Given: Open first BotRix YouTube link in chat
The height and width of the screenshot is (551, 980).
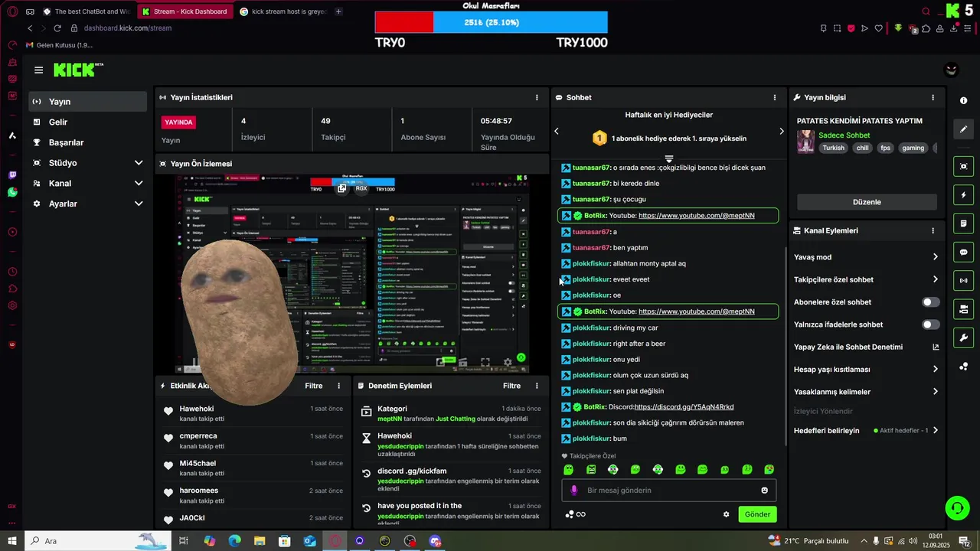Looking at the screenshot, I should (x=696, y=216).
